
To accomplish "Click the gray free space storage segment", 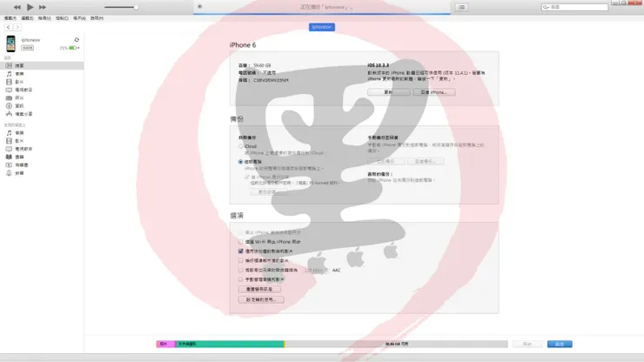I will tap(397, 344).
